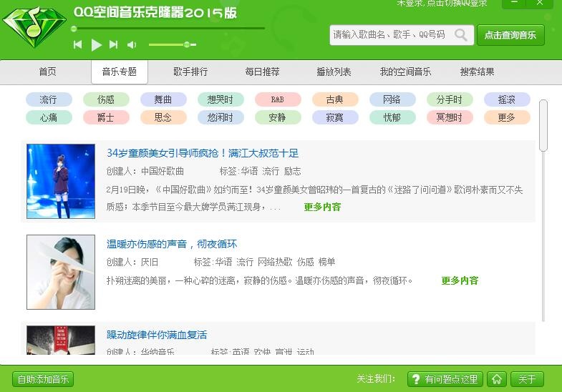Choose the 伤感 genre tag
Image resolution: width=562 pixels, height=392 pixels.
(x=106, y=99)
